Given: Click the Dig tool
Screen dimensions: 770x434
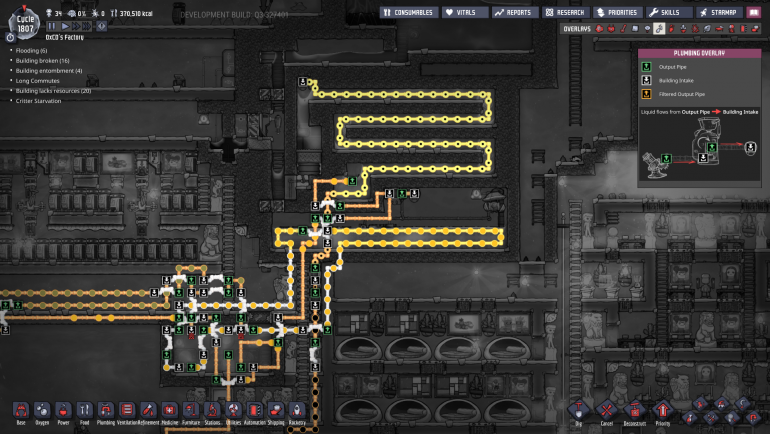Looking at the screenshot, I should [x=578, y=410].
